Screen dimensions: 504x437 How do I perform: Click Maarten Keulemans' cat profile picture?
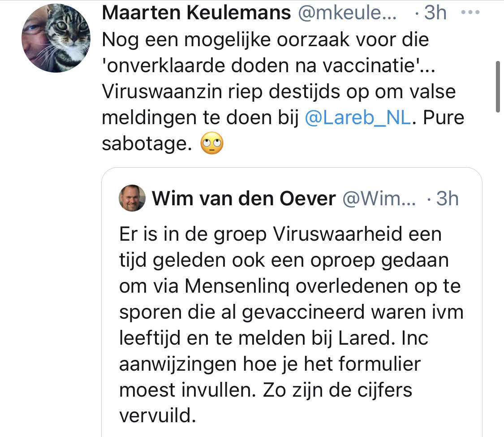[x=56, y=39]
